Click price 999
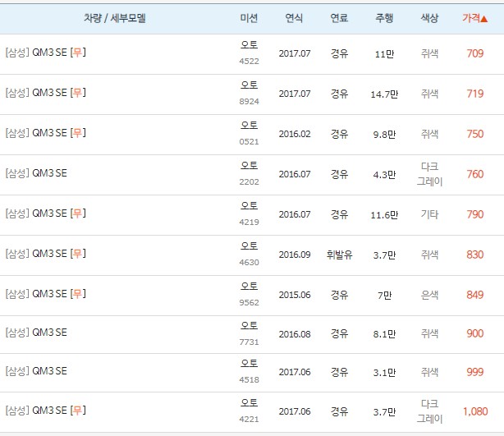504x436 pixels. [x=475, y=372]
